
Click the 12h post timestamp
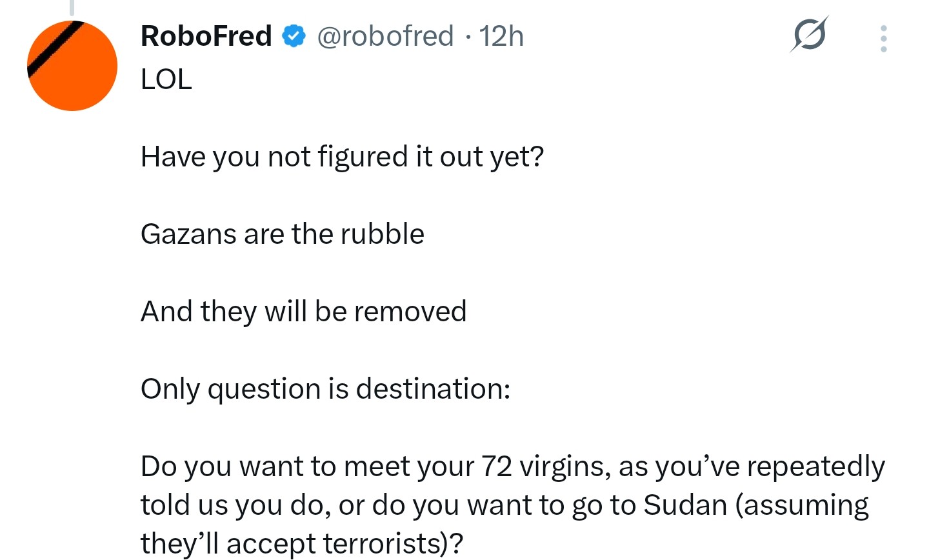point(501,36)
